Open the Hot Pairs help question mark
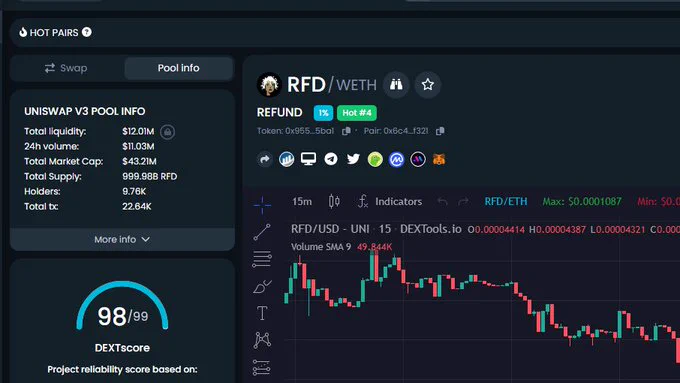The height and width of the screenshot is (383, 680). 87,32
